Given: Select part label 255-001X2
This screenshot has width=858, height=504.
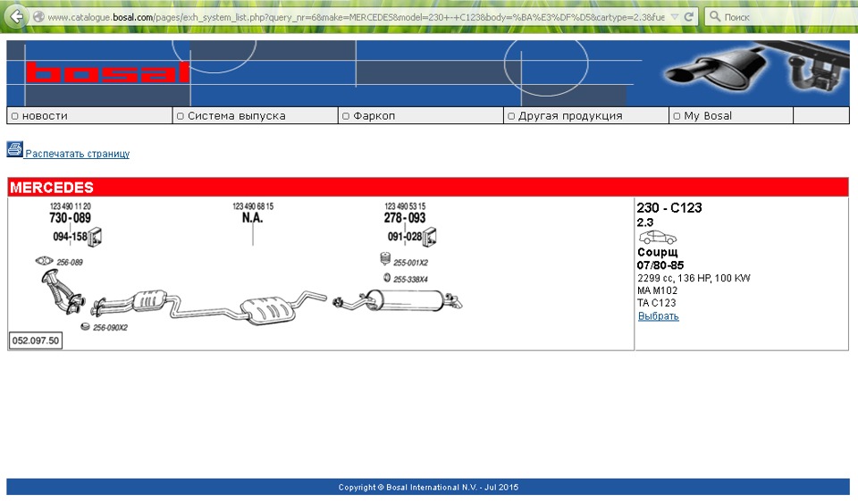Looking at the screenshot, I should pyautogui.click(x=410, y=263).
